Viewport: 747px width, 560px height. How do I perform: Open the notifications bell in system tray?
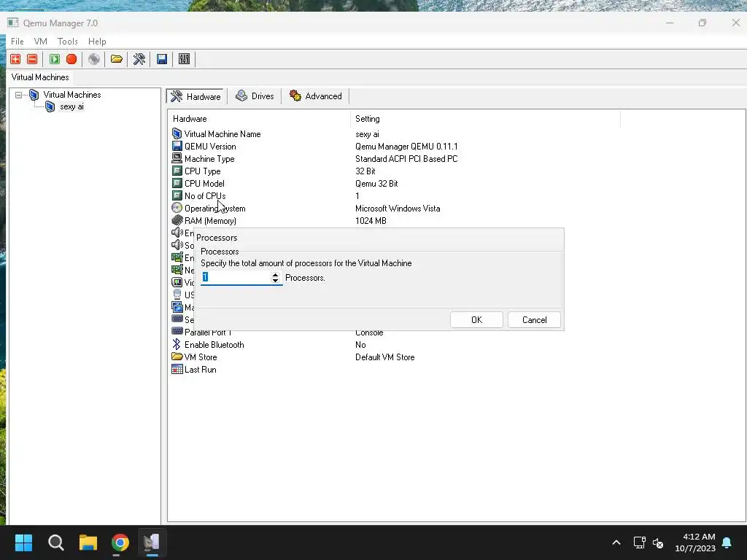[727, 542]
